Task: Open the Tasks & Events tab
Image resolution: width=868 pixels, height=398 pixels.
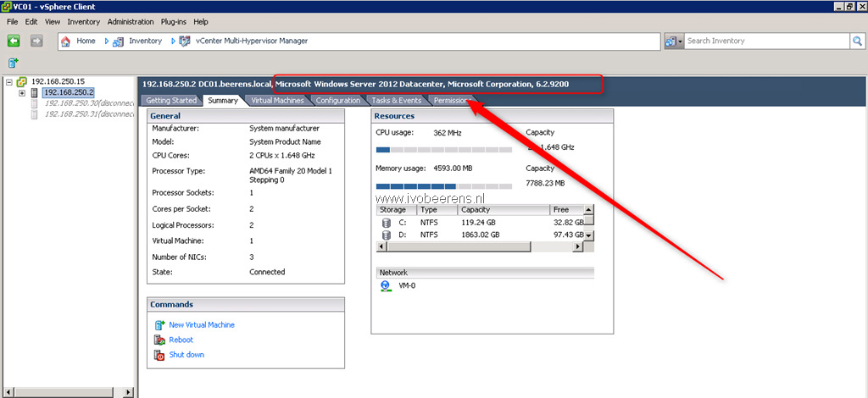Action: [397, 101]
